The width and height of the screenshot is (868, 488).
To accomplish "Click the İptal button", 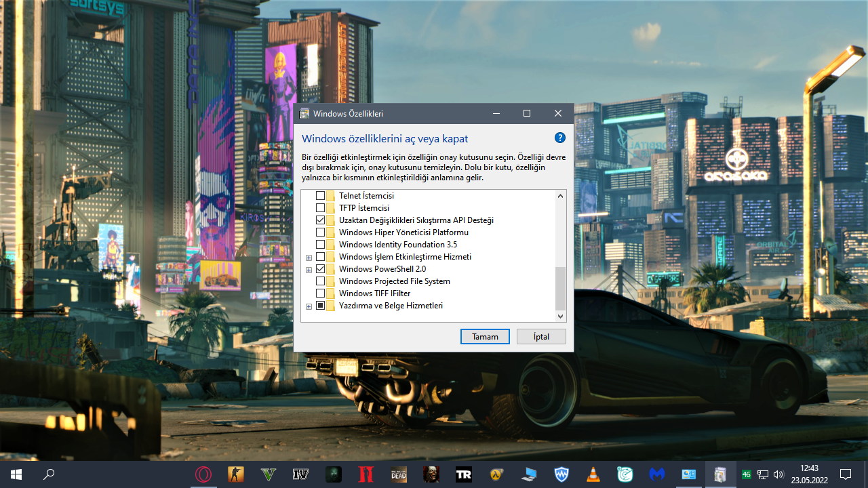I will pyautogui.click(x=541, y=336).
